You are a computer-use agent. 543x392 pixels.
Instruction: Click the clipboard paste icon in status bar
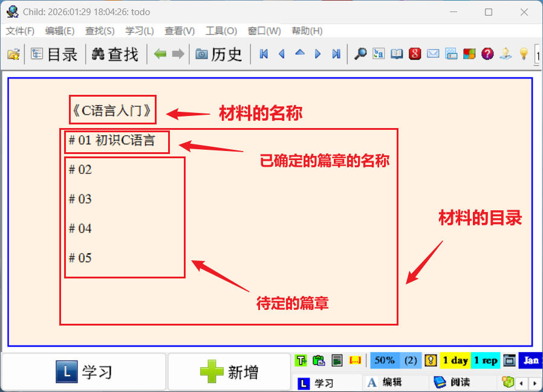(319, 361)
